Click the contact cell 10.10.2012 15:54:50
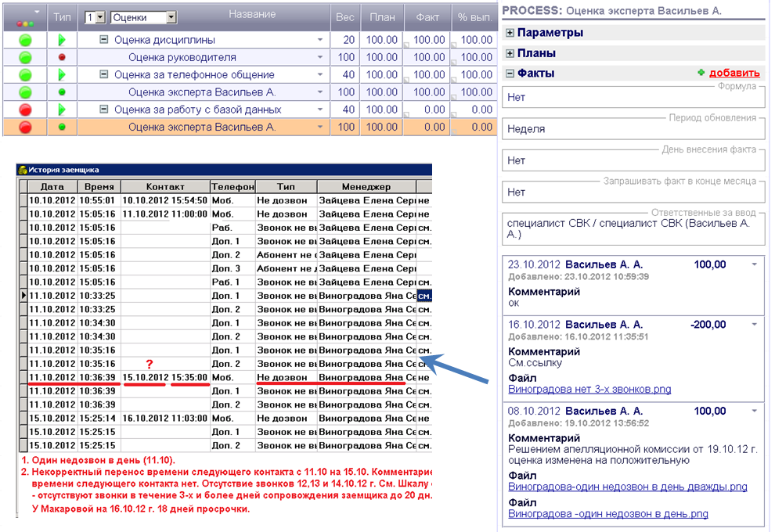775x532 pixels. point(165,200)
